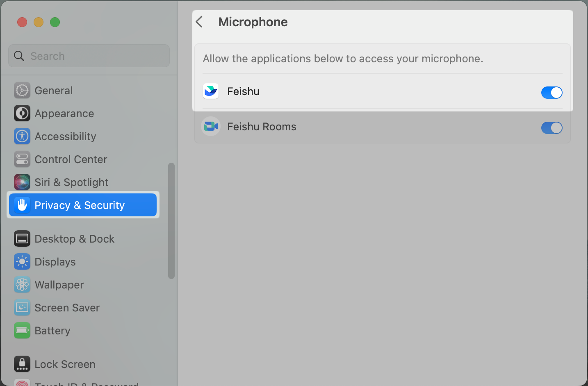
Task: Turn off Feishu Rooms microphone access
Action: (x=552, y=128)
